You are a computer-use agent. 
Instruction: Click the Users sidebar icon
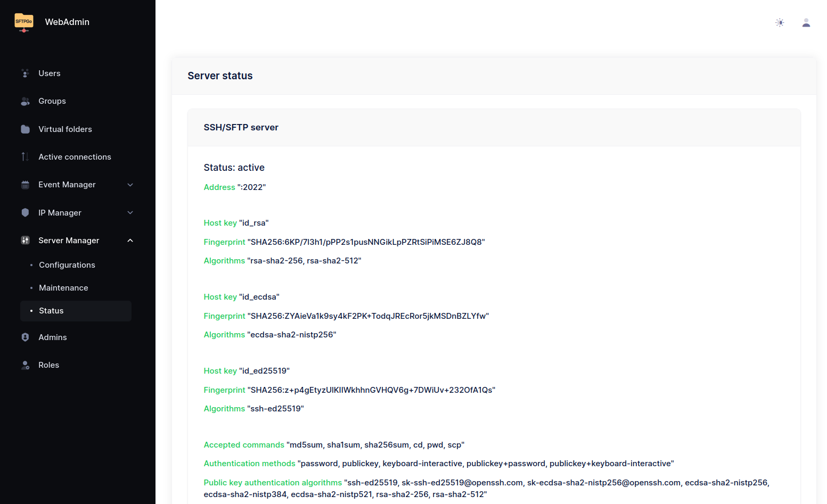pyautogui.click(x=25, y=73)
